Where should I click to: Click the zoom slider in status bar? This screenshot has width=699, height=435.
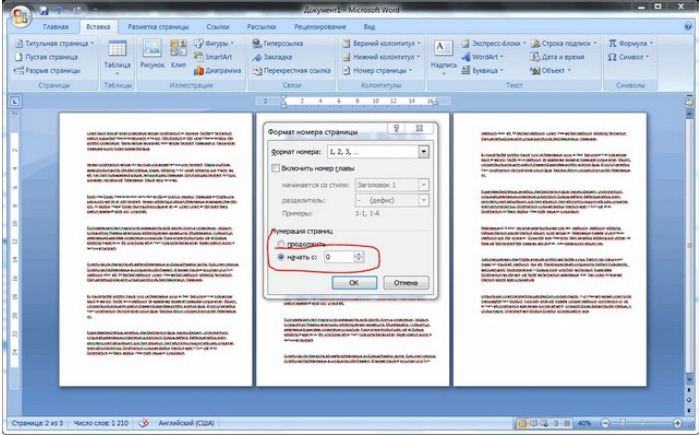pyautogui.click(x=641, y=423)
